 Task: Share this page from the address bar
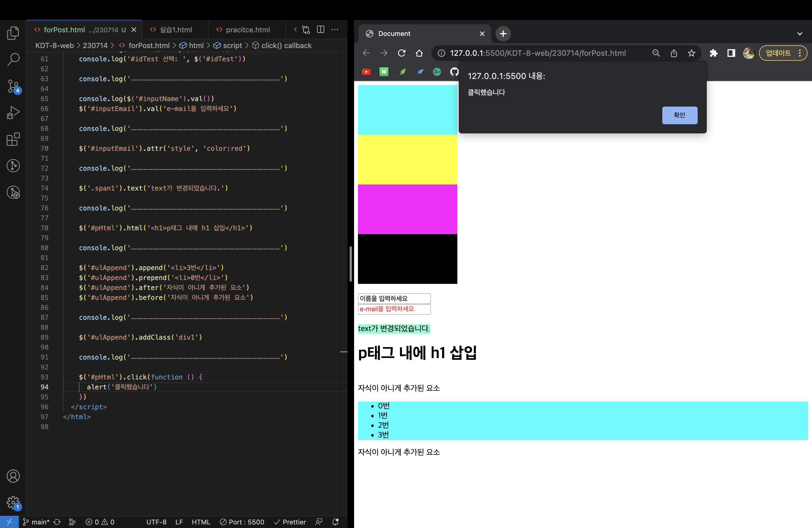[673, 53]
